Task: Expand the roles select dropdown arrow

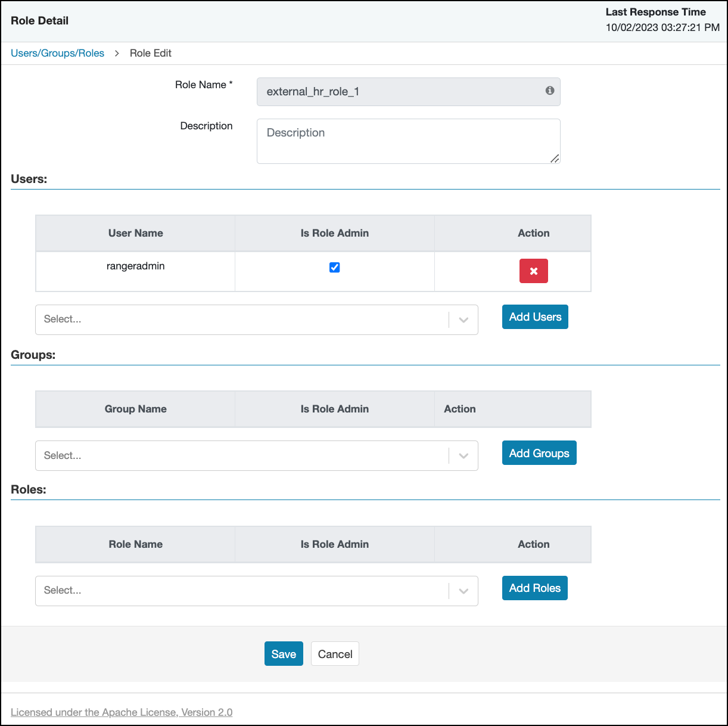Action: click(463, 591)
